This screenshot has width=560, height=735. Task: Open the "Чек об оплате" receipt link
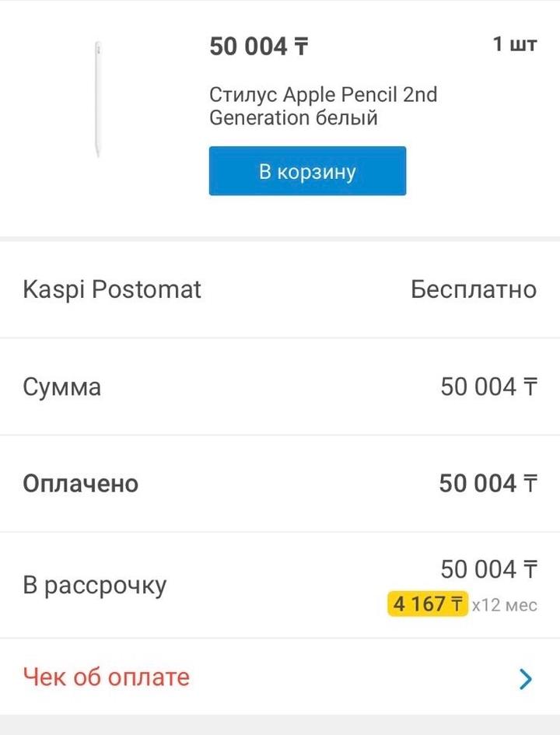(107, 677)
